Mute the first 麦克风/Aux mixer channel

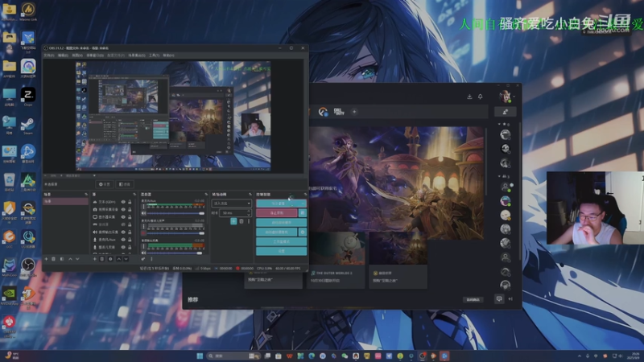click(143, 213)
